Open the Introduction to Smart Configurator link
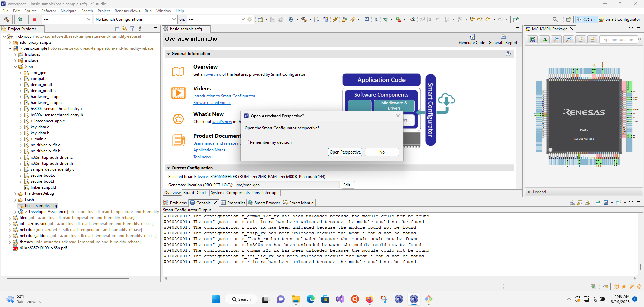 [224, 96]
